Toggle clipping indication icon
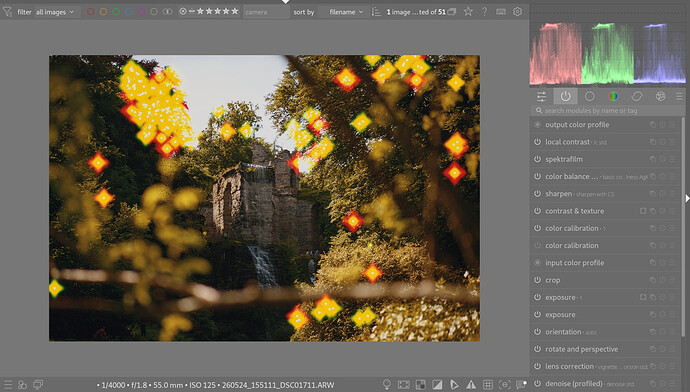This screenshot has width=690, height=392. 437,385
